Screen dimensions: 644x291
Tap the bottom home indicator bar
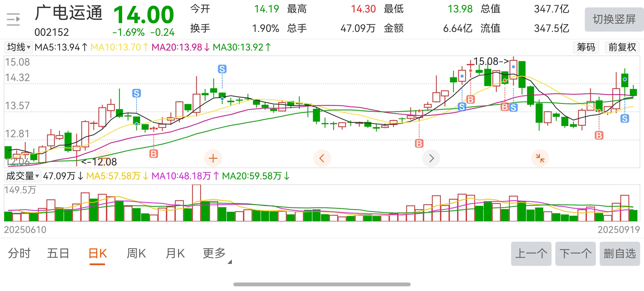322,285
